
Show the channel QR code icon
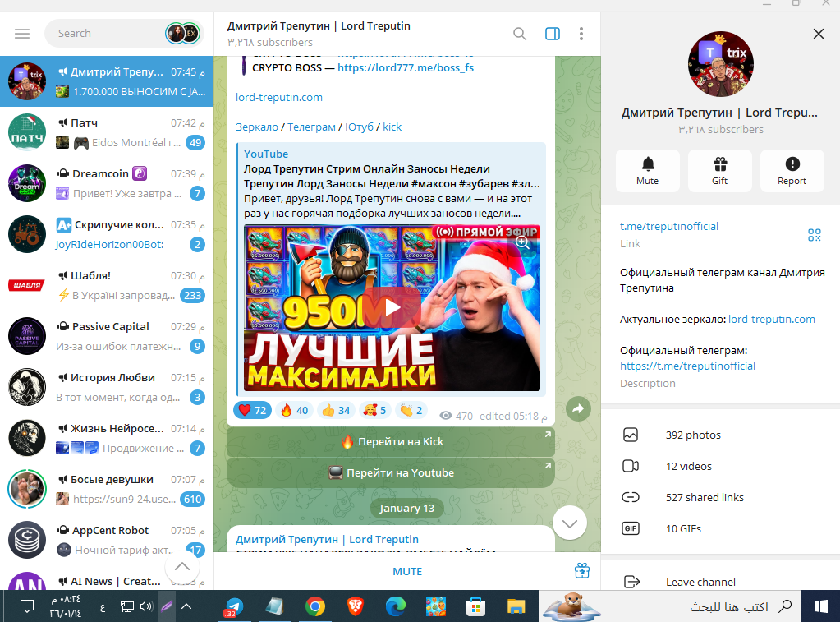[815, 235]
